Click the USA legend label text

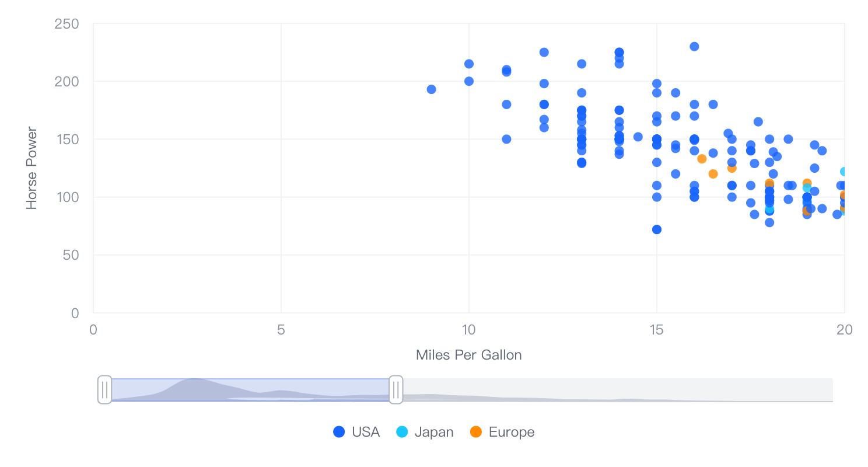366,432
